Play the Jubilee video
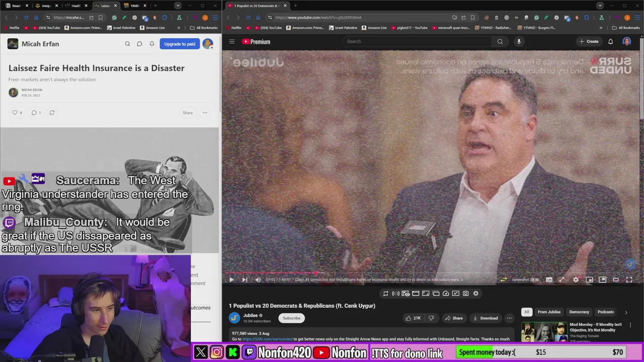This screenshot has width=644, height=362. click(231, 280)
